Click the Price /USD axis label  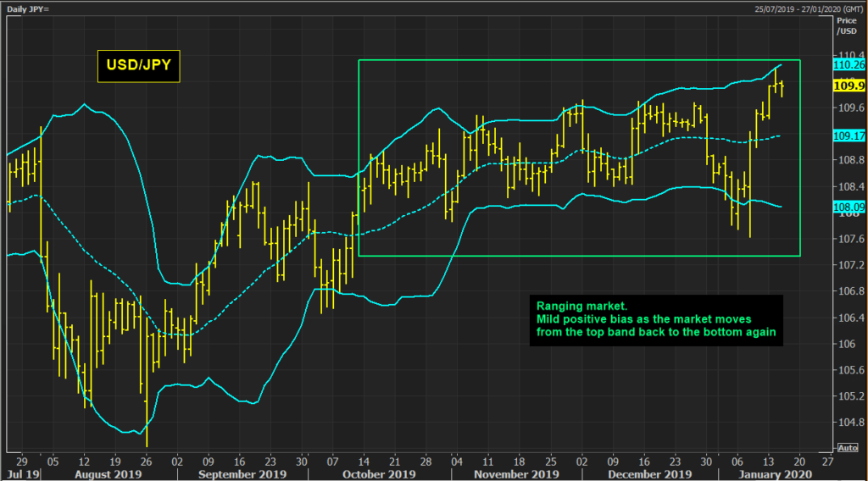[x=847, y=24]
